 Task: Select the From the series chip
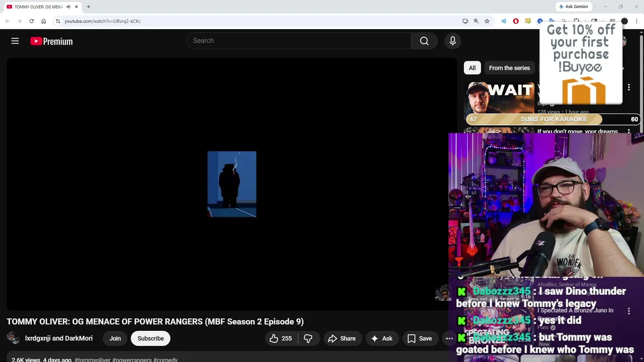pyautogui.click(x=509, y=68)
